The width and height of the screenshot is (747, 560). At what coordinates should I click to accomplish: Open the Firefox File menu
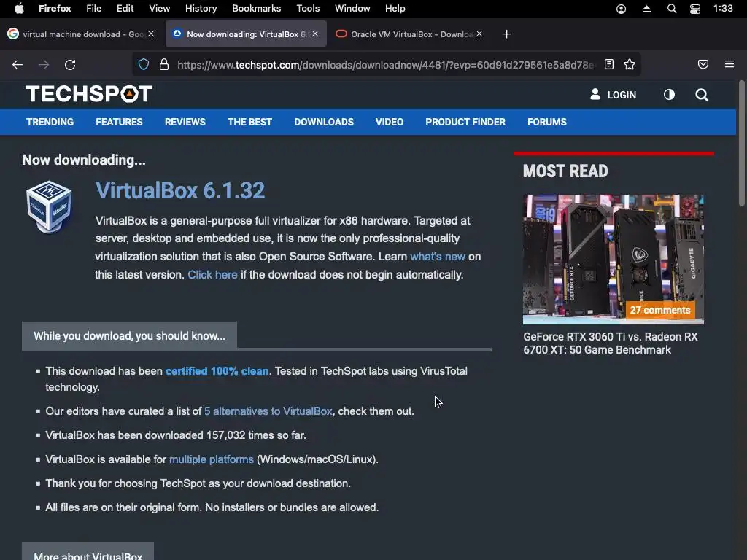pyautogui.click(x=93, y=9)
